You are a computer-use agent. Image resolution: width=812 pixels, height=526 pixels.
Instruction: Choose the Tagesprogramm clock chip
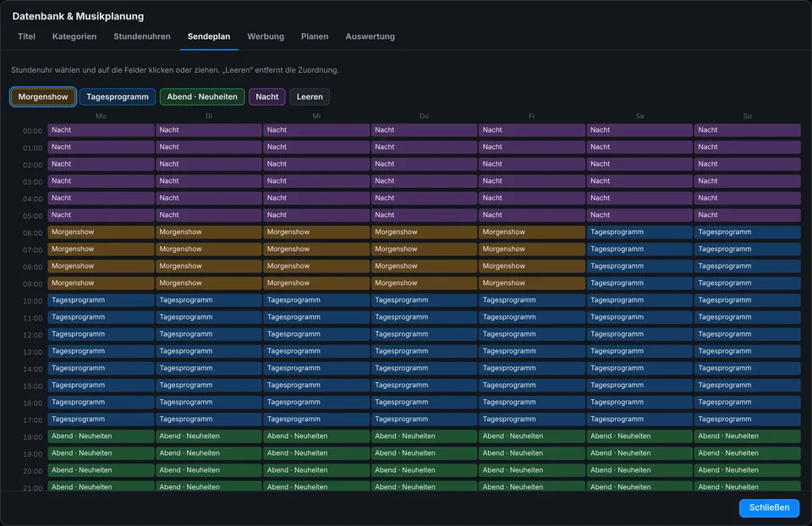click(118, 96)
